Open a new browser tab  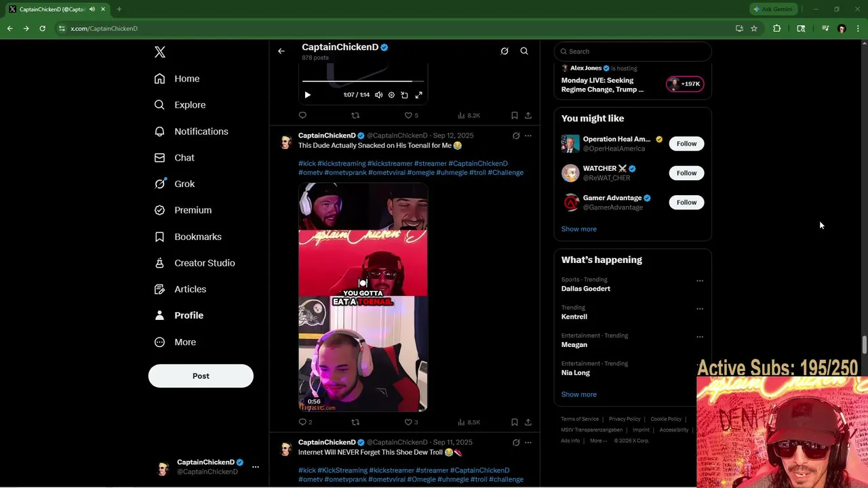pyautogui.click(x=119, y=9)
